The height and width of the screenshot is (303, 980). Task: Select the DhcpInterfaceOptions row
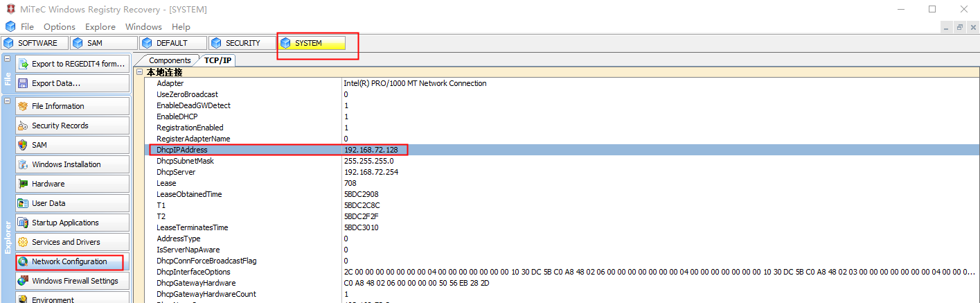point(562,272)
